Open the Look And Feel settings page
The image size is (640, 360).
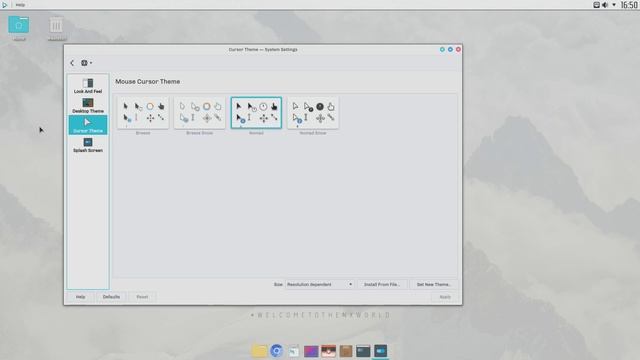pos(88,86)
